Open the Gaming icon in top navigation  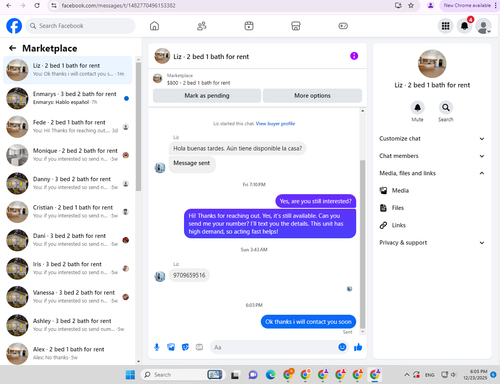pos(343,26)
